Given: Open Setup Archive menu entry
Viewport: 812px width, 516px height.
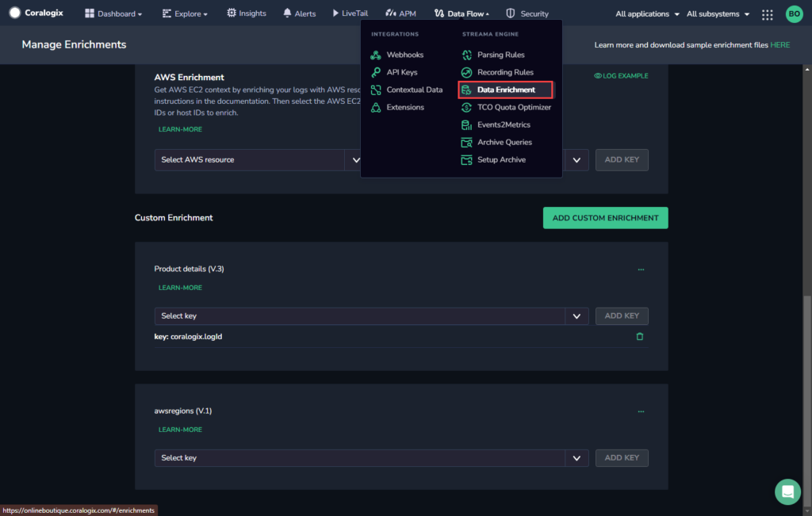Looking at the screenshot, I should coord(501,160).
